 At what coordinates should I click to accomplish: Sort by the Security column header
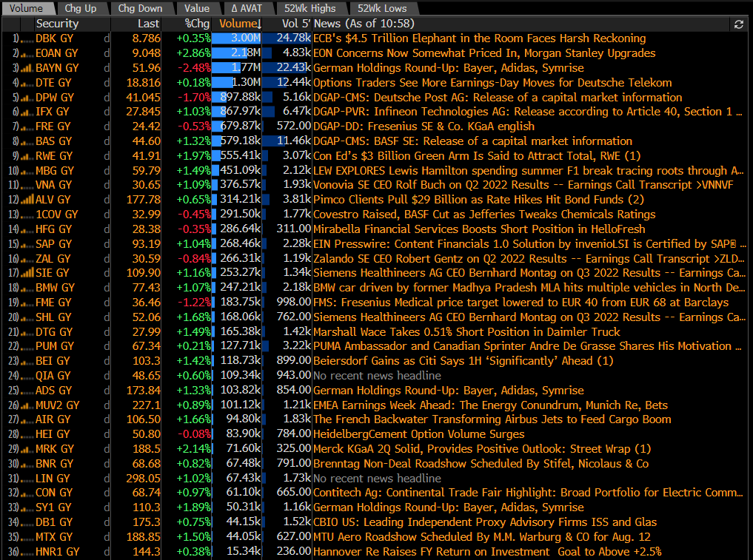pos(57,24)
